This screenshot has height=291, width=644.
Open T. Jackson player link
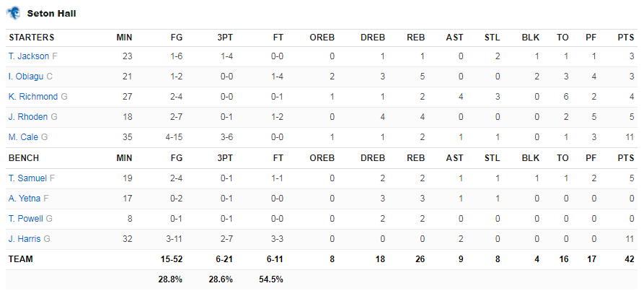click(x=29, y=56)
